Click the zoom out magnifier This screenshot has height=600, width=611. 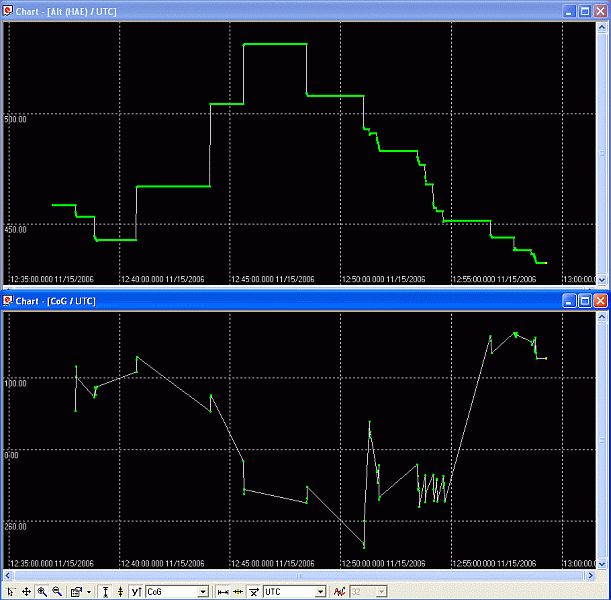point(57,591)
